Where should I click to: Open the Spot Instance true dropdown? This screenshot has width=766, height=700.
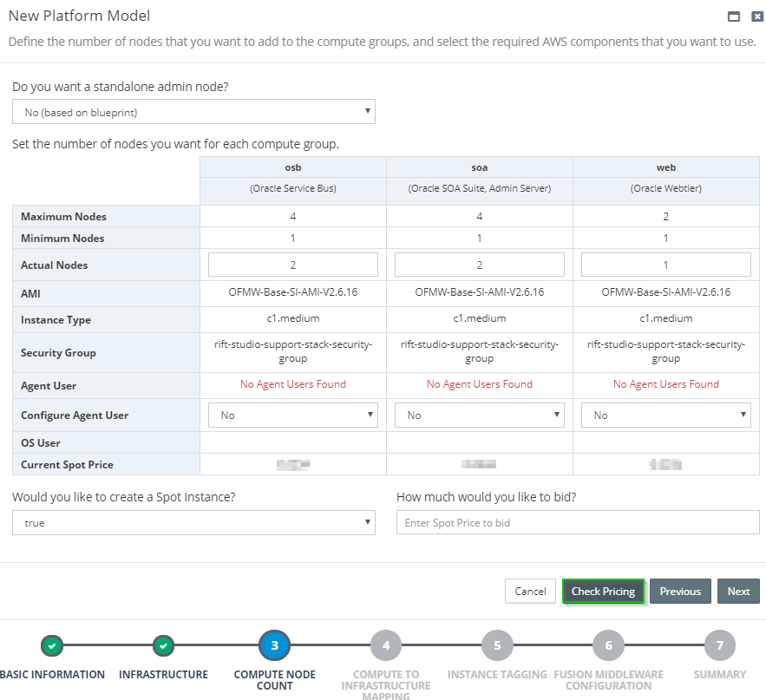click(193, 522)
